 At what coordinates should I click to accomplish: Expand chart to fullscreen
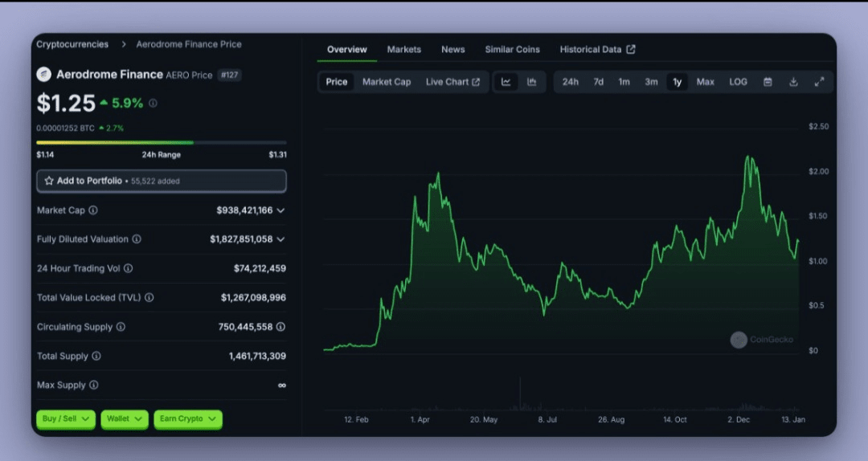[819, 82]
